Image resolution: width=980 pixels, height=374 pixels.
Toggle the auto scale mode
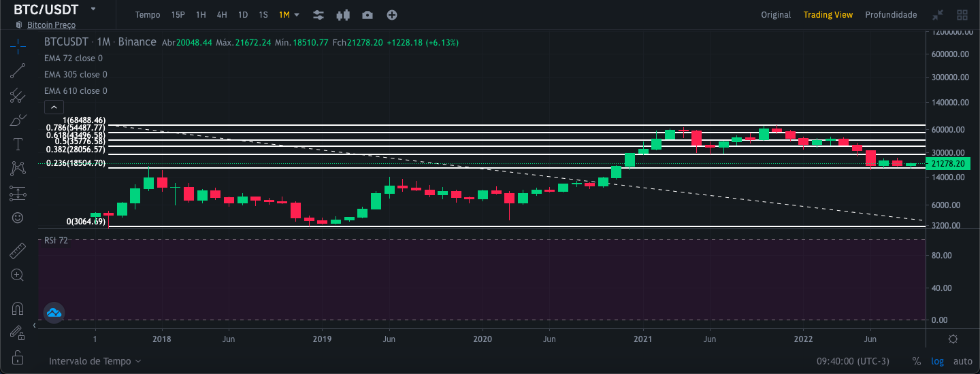click(x=962, y=361)
